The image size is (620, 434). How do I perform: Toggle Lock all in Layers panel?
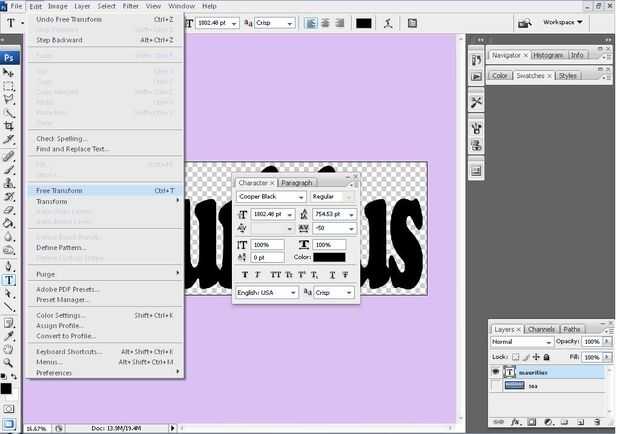546,357
